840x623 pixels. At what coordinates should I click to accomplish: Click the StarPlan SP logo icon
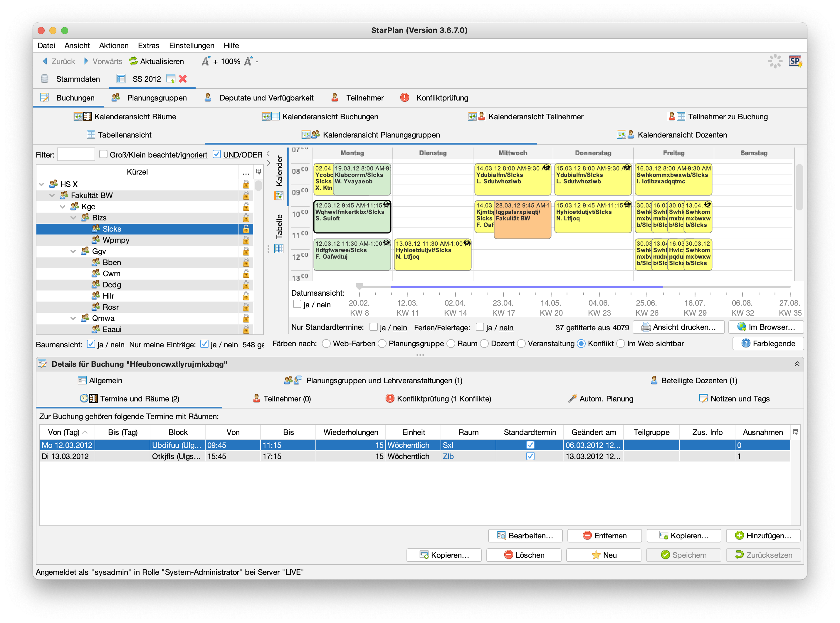pyautogui.click(x=795, y=61)
